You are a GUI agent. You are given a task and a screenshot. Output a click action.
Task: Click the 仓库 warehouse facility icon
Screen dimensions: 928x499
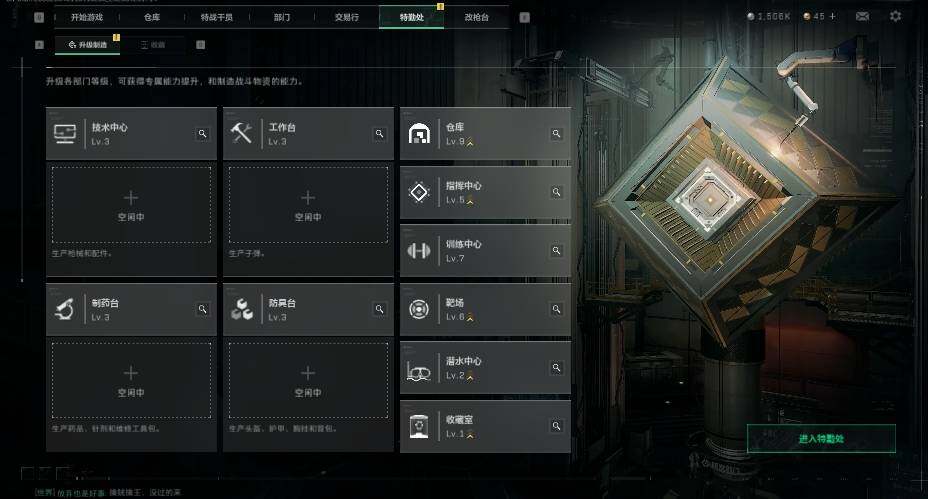pos(419,134)
